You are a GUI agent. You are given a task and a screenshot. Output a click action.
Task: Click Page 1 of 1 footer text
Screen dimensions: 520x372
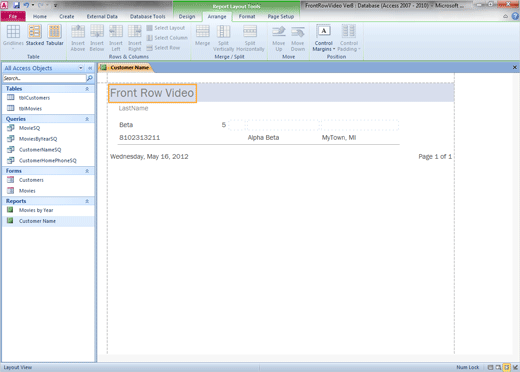[x=435, y=157]
